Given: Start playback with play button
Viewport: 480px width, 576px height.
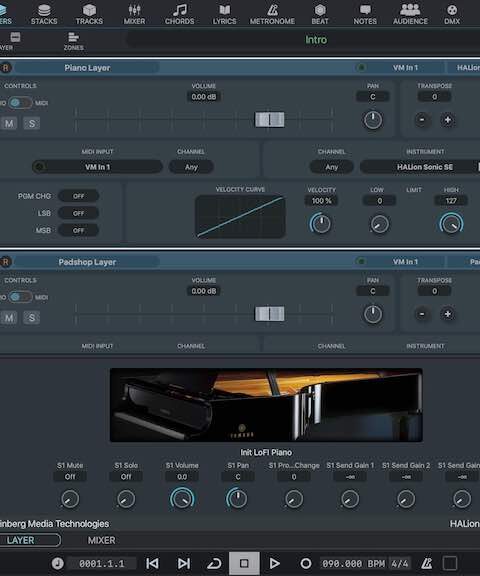Looking at the screenshot, I should [x=274, y=563].
